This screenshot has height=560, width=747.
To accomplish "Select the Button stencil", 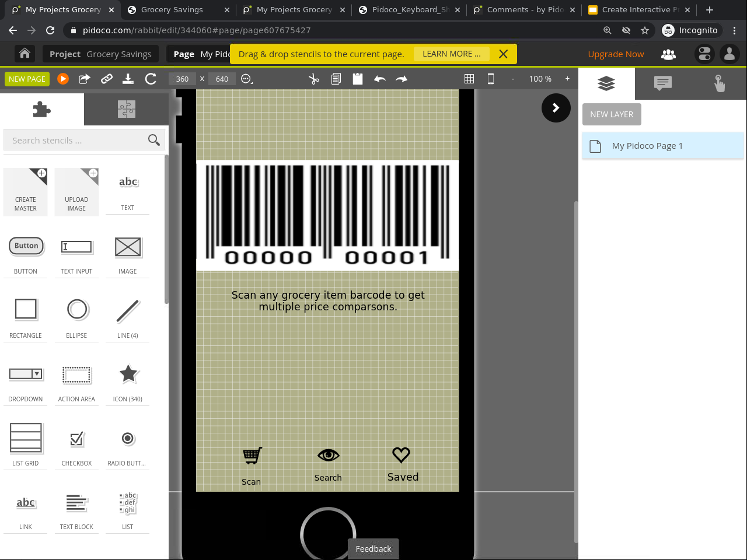I will [x=26, y=256].
